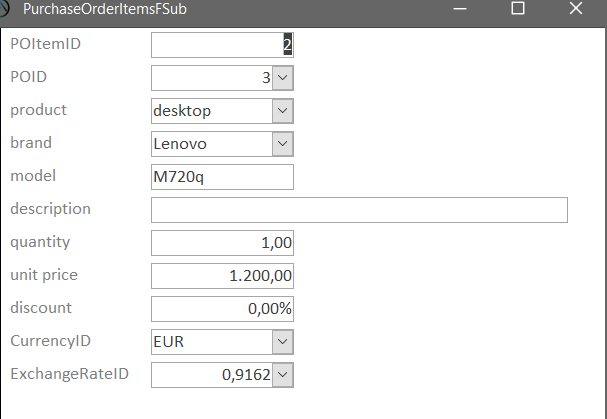Expand the product dropdown list

[x=282, y=111]
